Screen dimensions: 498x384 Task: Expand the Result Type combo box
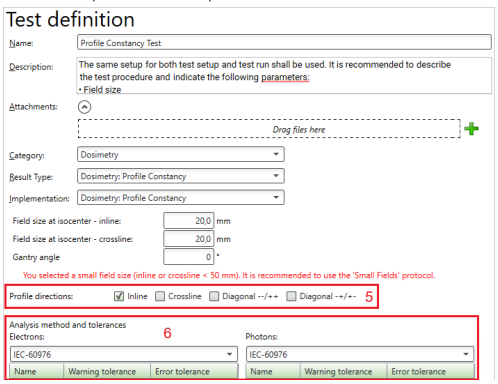(x=181, y=176)
